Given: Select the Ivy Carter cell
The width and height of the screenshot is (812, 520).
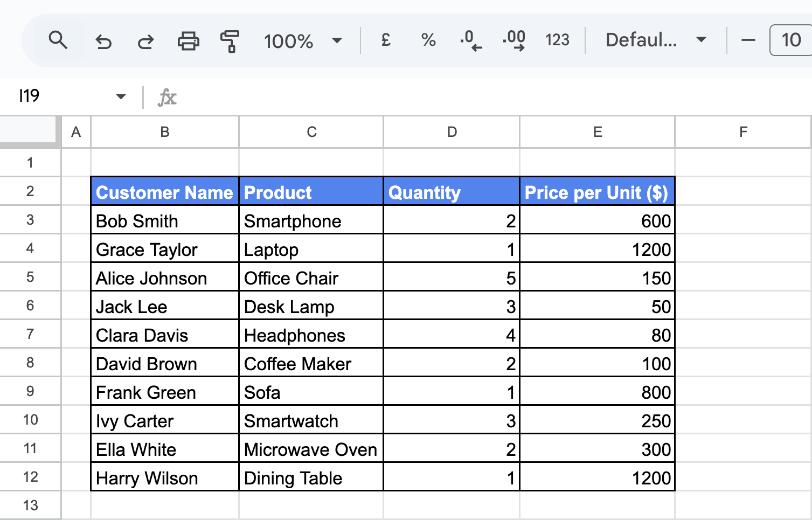Looking at the screenshot, I should [x=165, y=420].
